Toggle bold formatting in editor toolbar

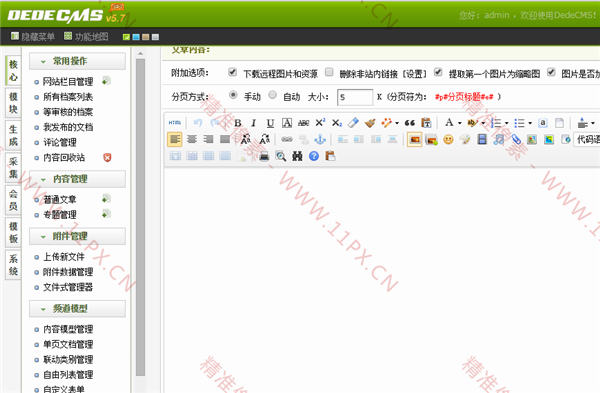(238, 123)
